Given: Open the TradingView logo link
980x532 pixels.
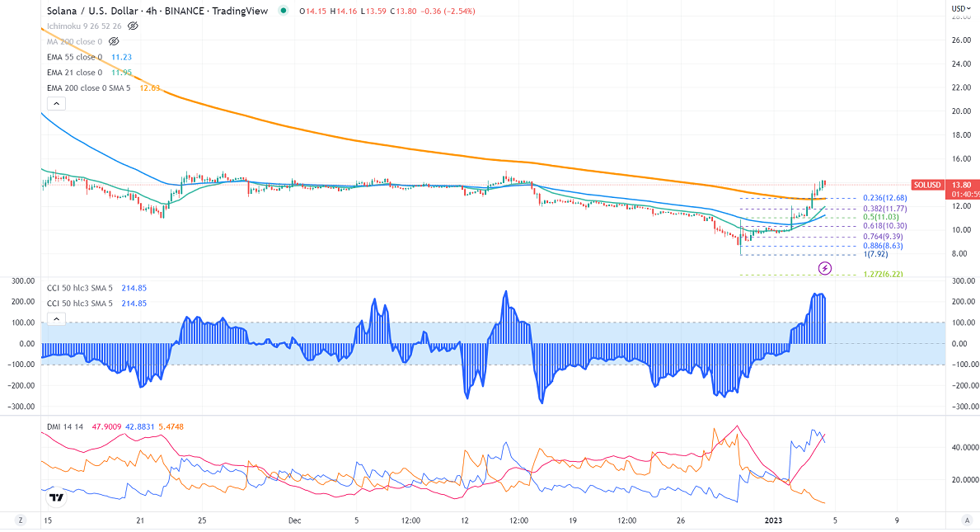Looking at the screenshot, I should [x=56, y=497].
